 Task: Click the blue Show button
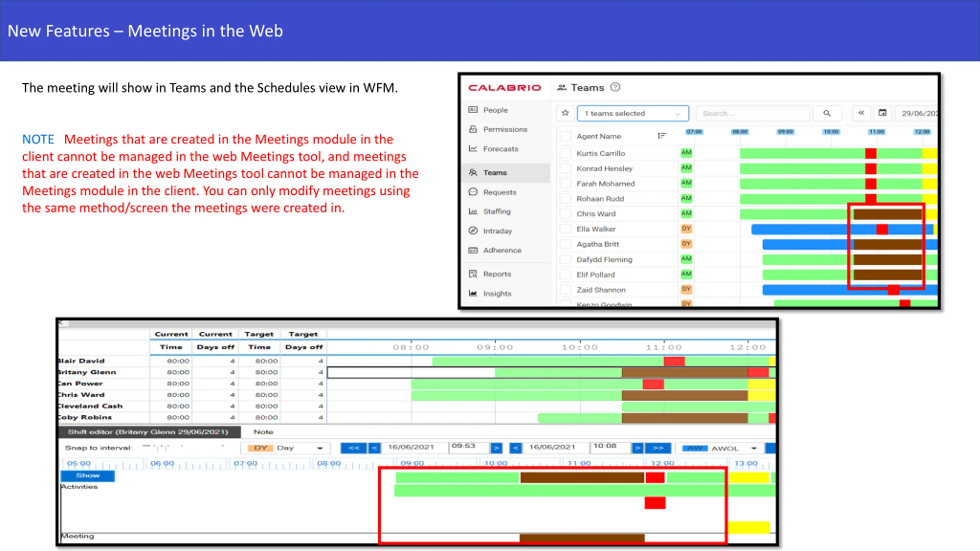(88, 475)
